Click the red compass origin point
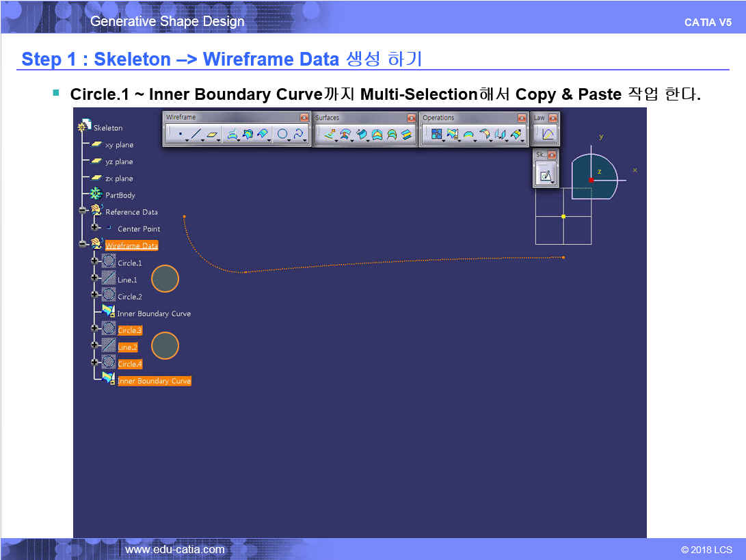The width and height of the screenshot is (746, 560). (591, 180)
